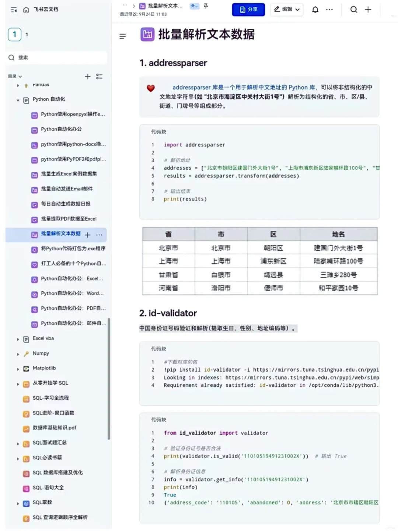Click the table cell 陆家嘴环路100号
The image size is (398, 532).
point(338,261)
